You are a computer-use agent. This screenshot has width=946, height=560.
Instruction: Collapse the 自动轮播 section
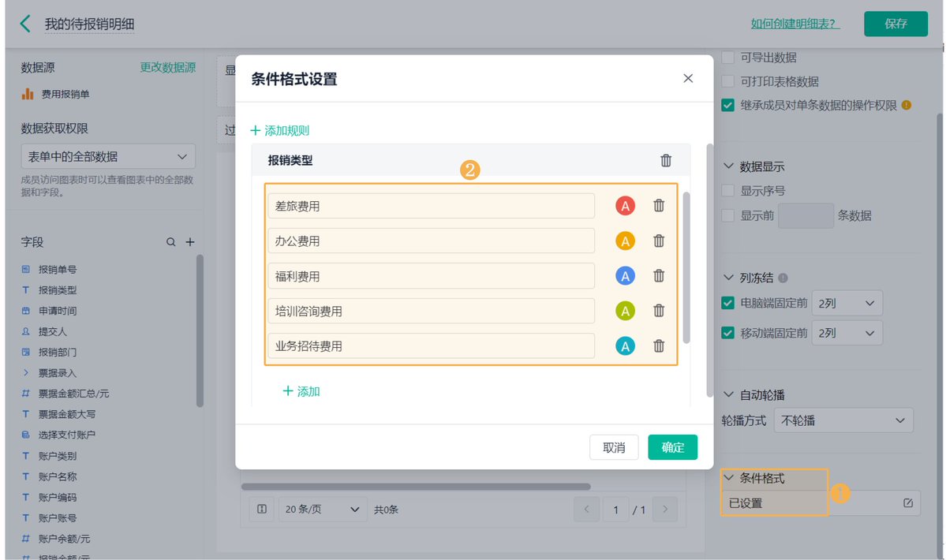[728, 394]
